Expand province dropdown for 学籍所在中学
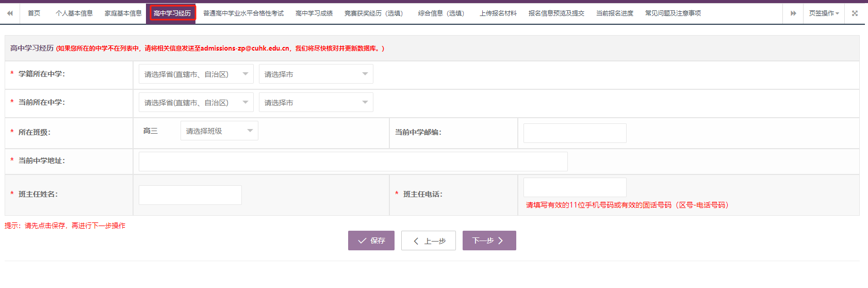The height and width of the screenshot is (288, 868). coord(196,74)
